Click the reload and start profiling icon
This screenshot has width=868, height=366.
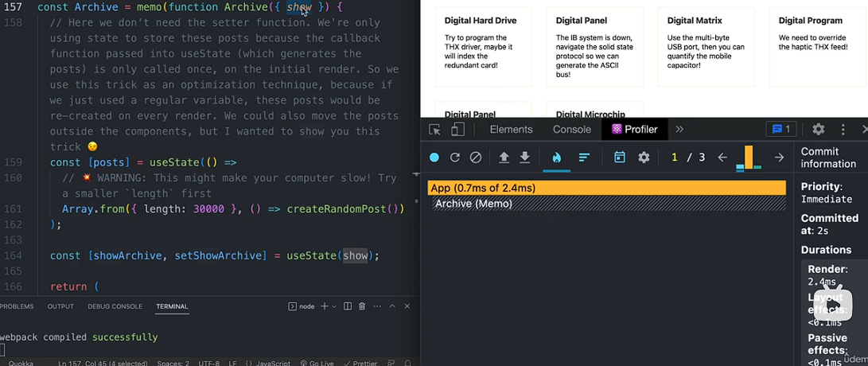click(455, 158)
